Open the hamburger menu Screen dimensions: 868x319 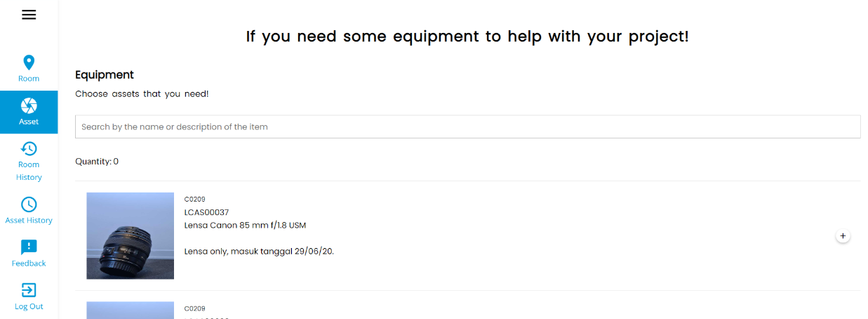(x=29, y=15)
